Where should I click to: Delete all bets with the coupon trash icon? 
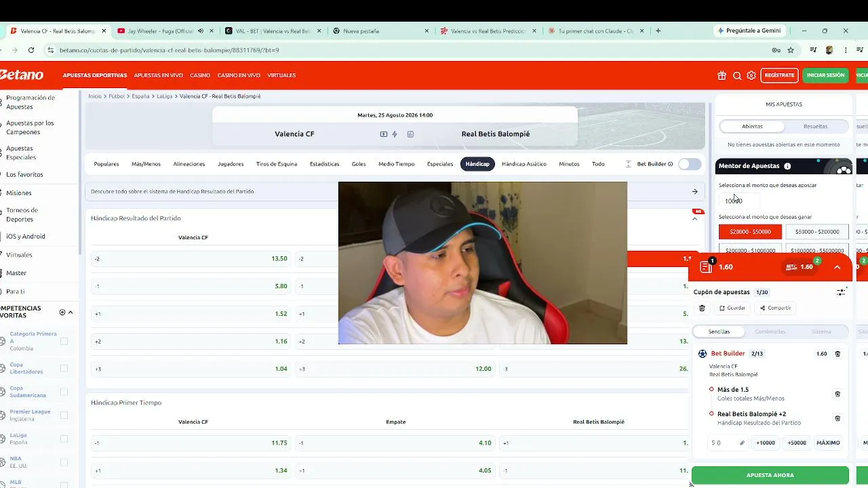click(x=702, y=308)
